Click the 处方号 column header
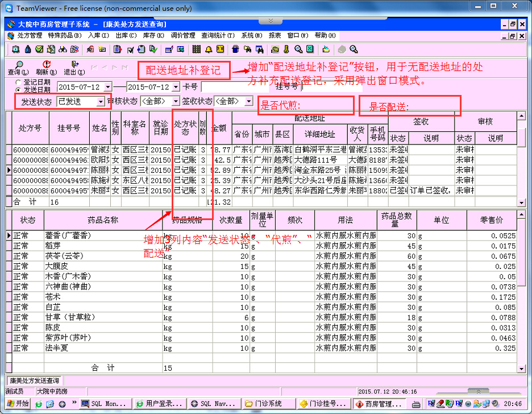 pyautogui.click(x=31, y=128)
